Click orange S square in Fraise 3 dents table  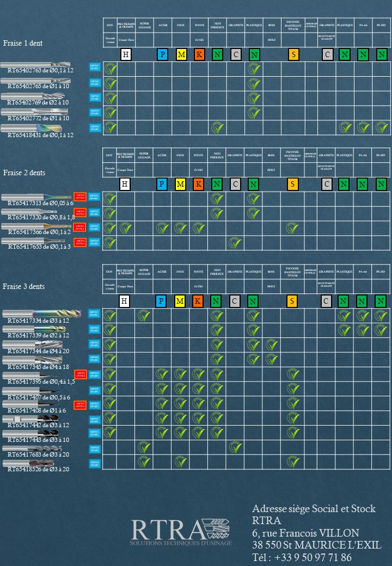click(x=292, y=300)
